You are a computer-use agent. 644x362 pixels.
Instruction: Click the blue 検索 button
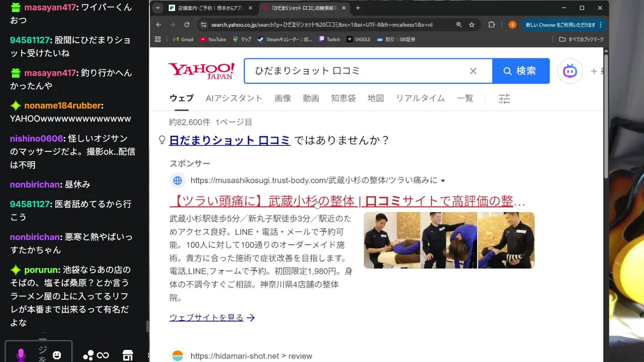tap(521, 71)
